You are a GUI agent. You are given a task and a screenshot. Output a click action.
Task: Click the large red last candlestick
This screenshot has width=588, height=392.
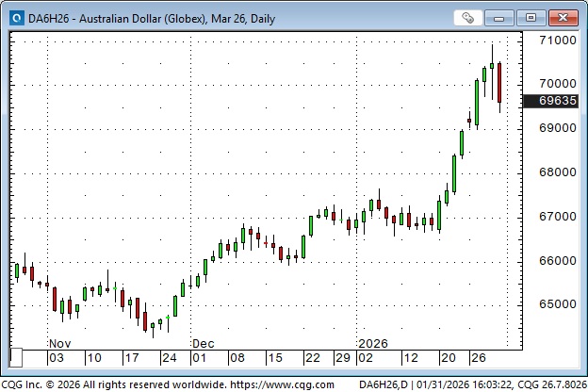point(499,83)
